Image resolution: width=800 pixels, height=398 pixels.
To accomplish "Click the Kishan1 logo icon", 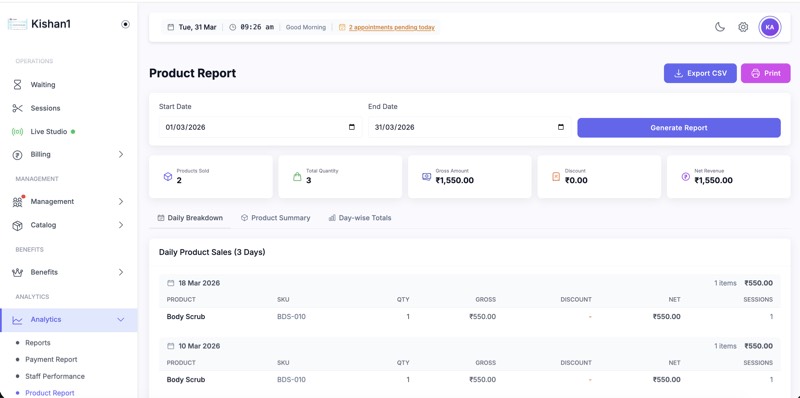I will (x=17, y=24).
